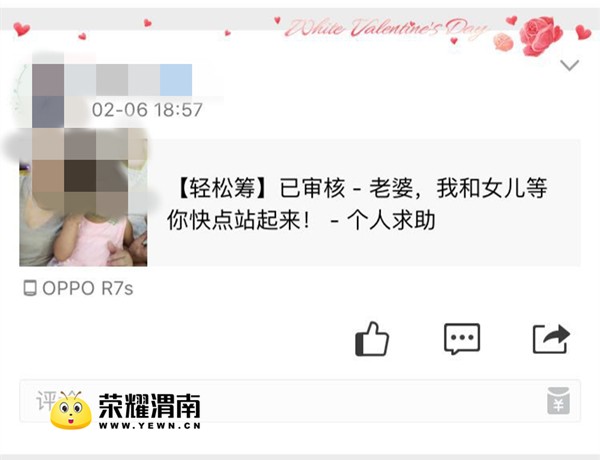Click the 荣耀渭南 bee mascot logo

click(x=71, y=409)
